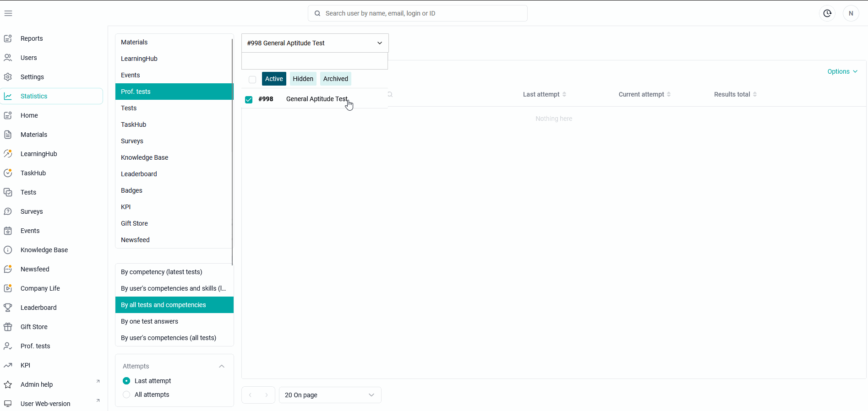Image resolution: width=868 pixels, height=411 pixels.
Task: Open By user's competencies and skills report
Action: coord(175,288)
